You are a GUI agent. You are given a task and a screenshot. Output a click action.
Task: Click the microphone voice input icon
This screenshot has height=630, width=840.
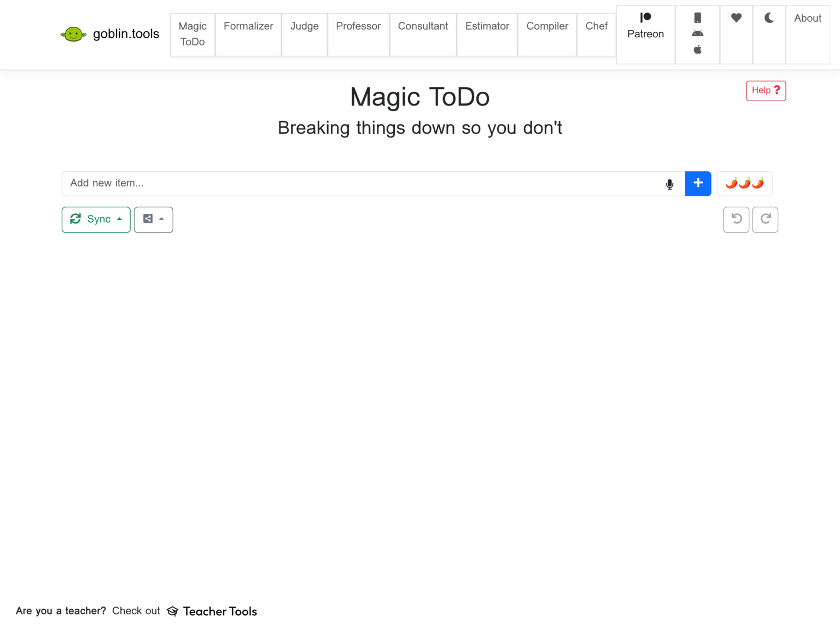669,184
